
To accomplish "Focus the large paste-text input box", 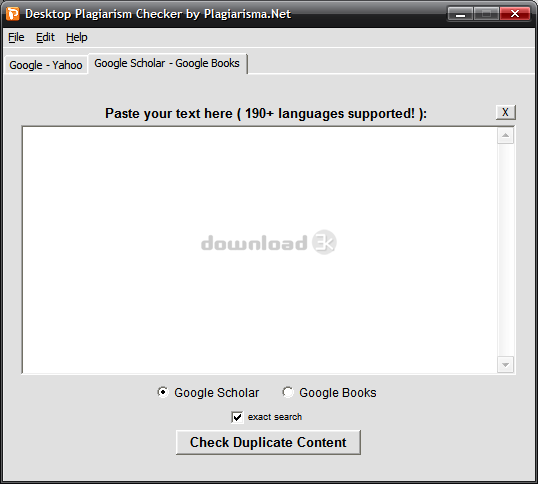I will tap(260, 250).
